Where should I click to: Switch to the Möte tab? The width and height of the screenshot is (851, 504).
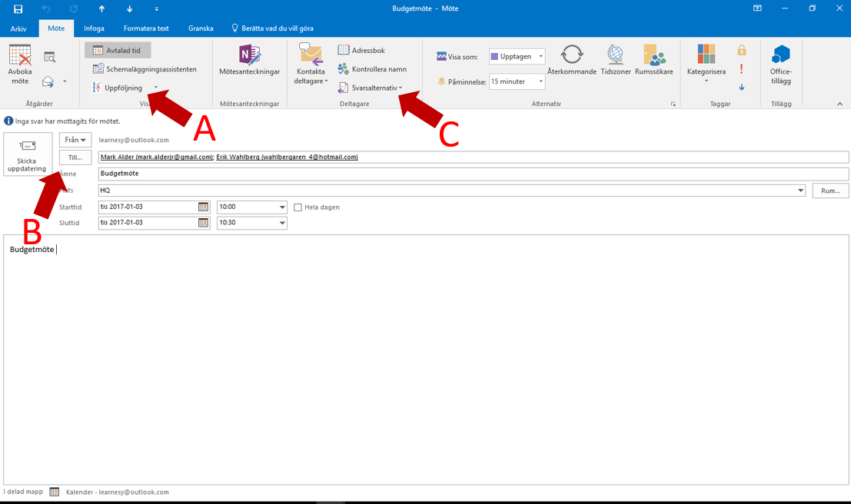point(56,28)
